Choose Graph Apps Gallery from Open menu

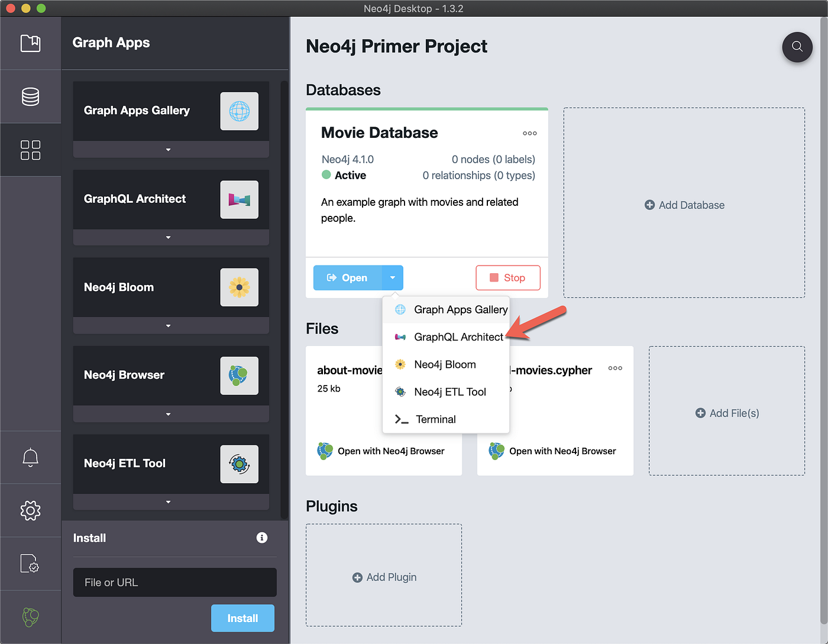(446, 309)
